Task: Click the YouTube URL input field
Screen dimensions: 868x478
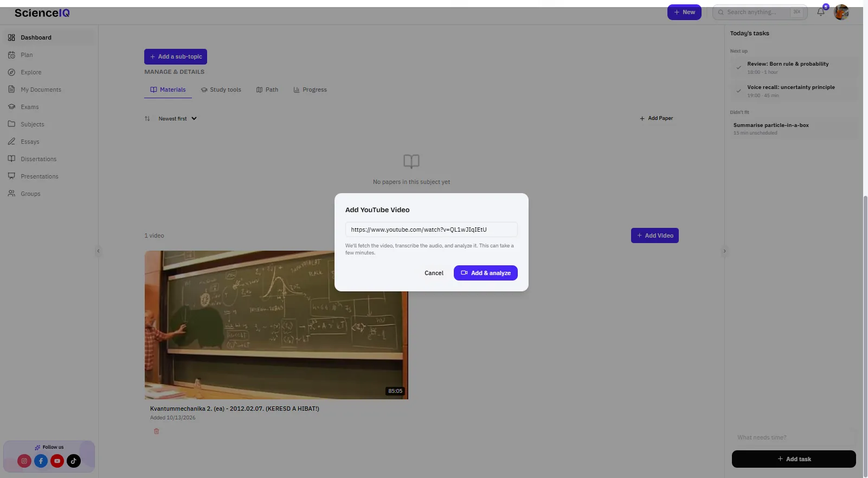Action: click(x=432, y=230)
